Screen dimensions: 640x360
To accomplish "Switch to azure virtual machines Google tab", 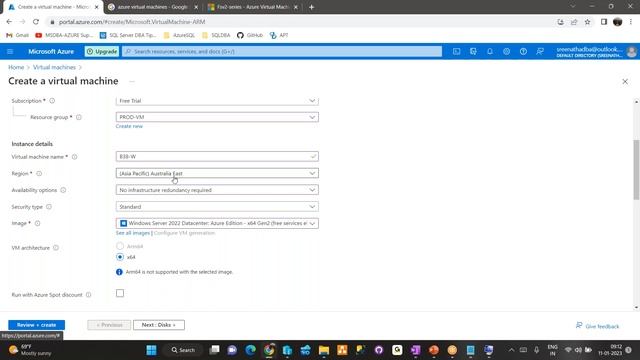I will pyautogui.click(x=152, y=7).
